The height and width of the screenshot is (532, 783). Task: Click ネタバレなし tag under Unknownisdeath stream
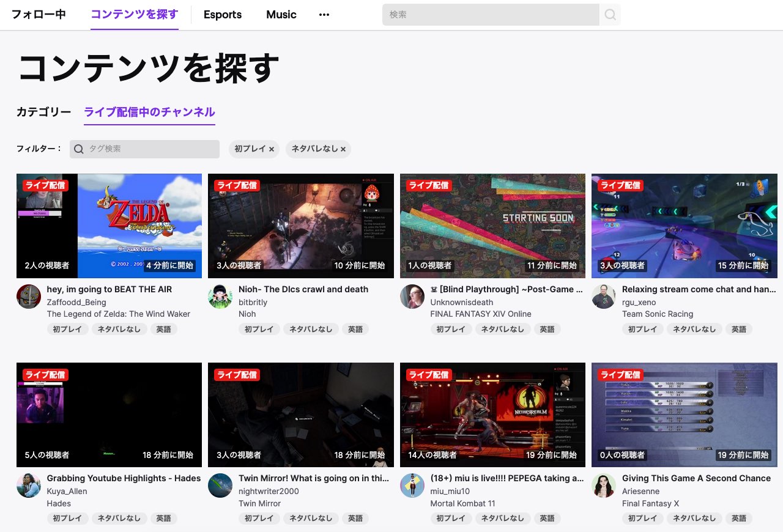click(x=503, y=329)
